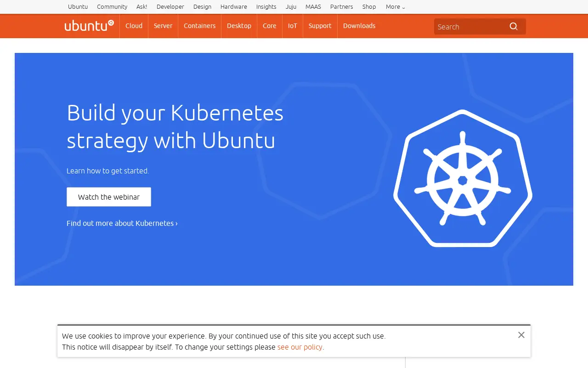Go to the MAAS link
This screenshot has width=588, height=368.
(313, 7)
